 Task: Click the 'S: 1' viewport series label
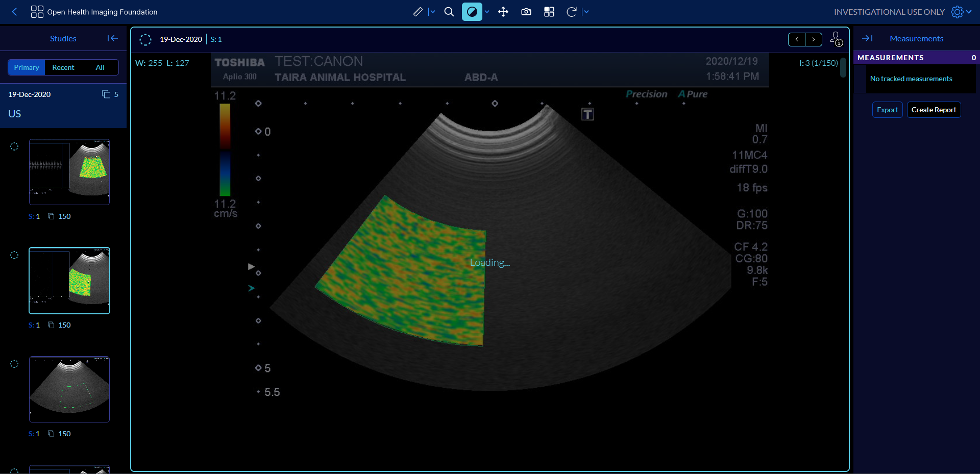pos(216,39)
